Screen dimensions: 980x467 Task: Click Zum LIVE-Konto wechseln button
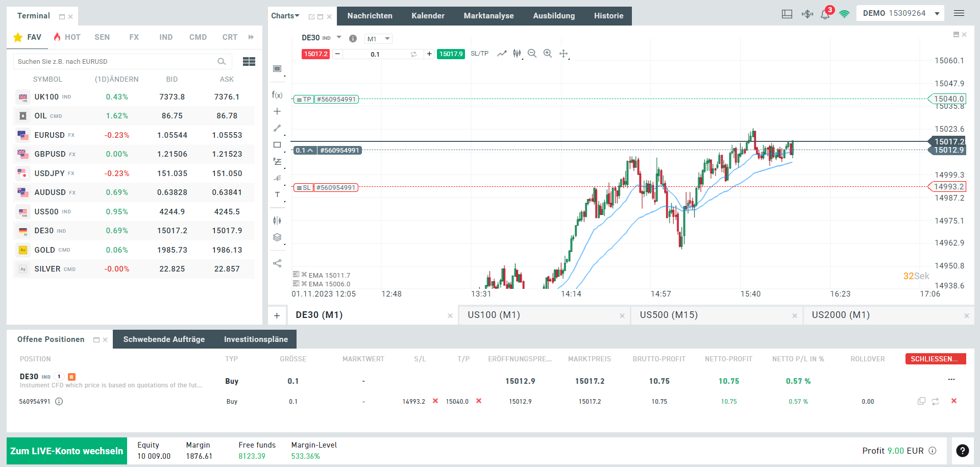tap(67, 451)
